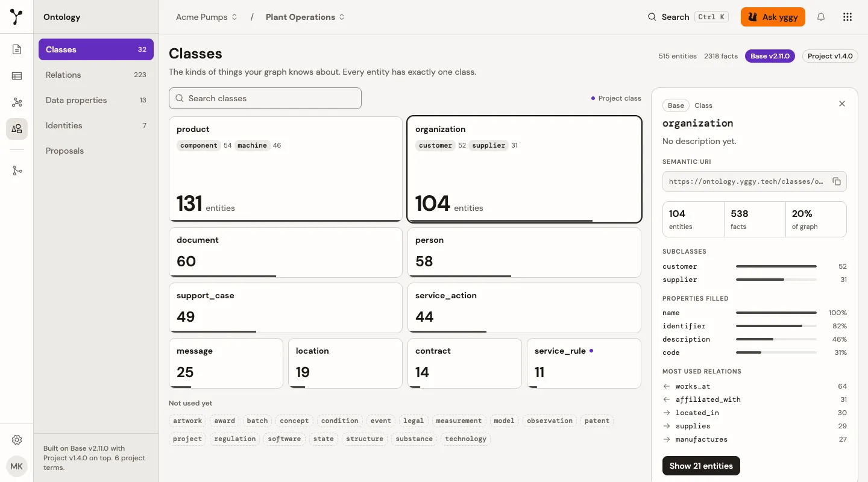
Task: Open the Plant Operations project dropdown
Action: [x=306, y=17]
